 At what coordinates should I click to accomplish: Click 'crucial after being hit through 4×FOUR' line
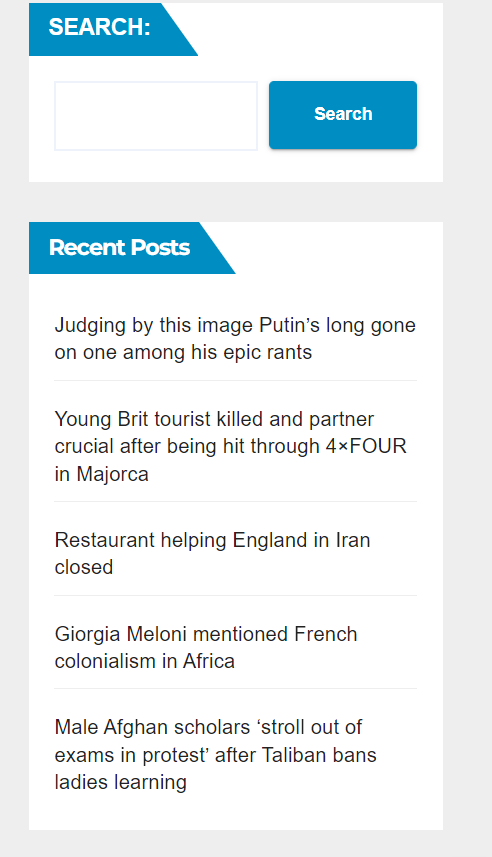click(231, 446)
